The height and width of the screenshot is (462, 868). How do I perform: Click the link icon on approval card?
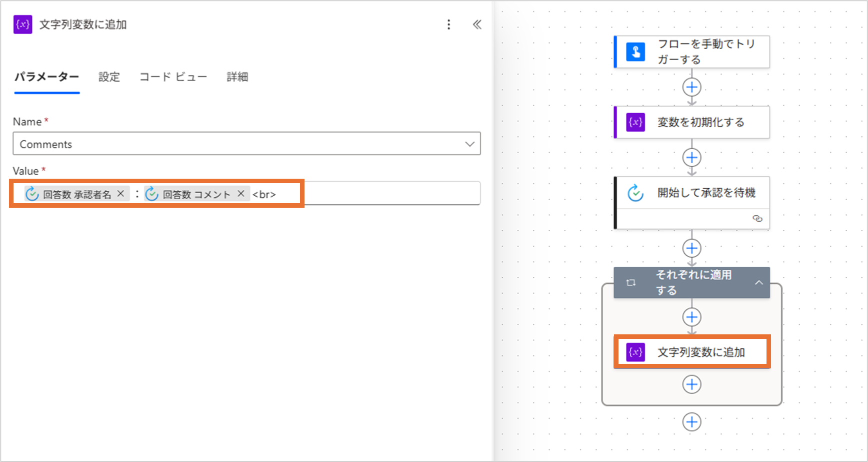(x=757, y=218)
